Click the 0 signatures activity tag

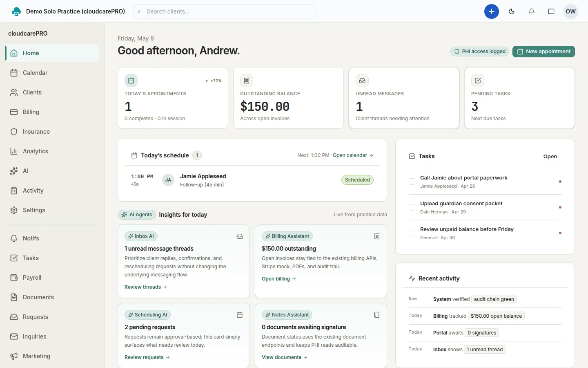pyautogui.click(x=482, y=333)
